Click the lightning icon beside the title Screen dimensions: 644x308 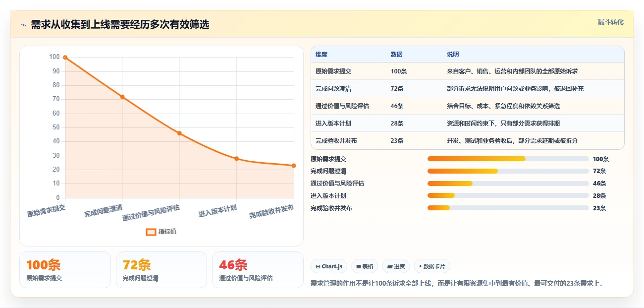tap(23, 25)
